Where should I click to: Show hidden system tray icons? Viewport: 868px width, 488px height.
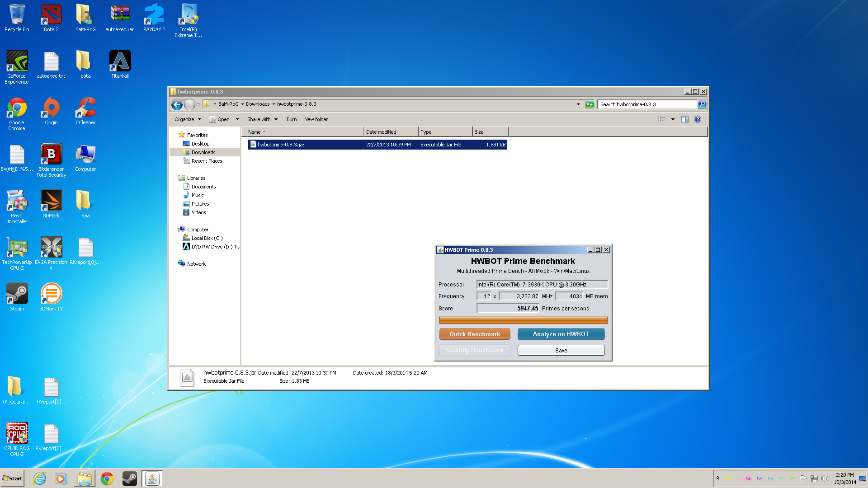[717, 478]
